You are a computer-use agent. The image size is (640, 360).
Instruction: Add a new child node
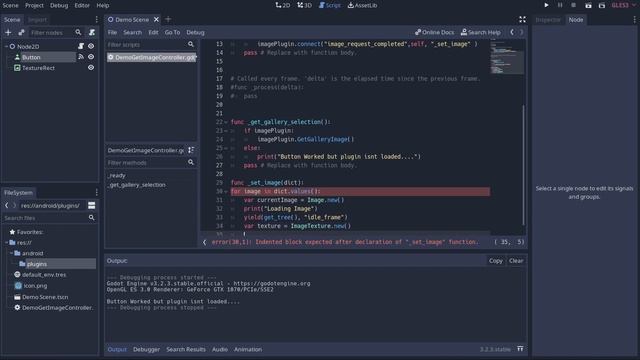click(x=8, y=32)
